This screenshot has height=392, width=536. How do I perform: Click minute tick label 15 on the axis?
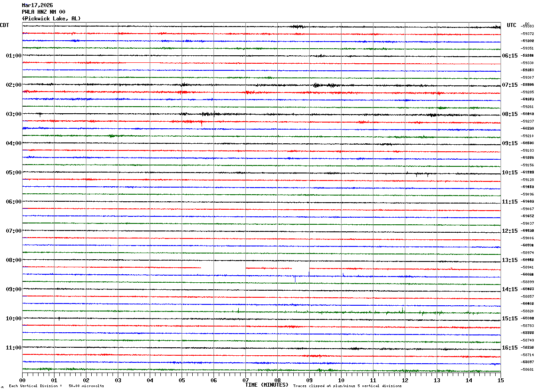coord(501,380)
